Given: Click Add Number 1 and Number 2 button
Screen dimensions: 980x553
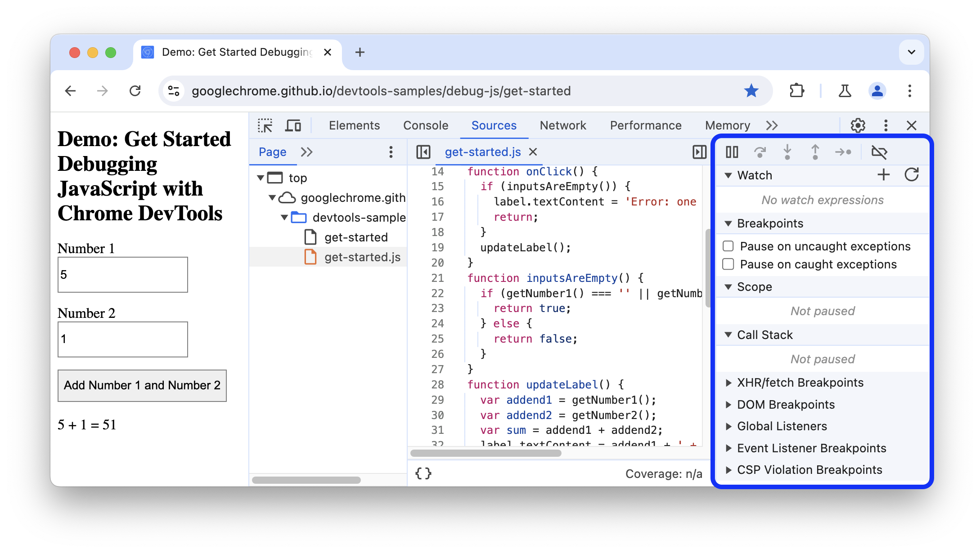Looking at the screenshot, I should point(142,386).
